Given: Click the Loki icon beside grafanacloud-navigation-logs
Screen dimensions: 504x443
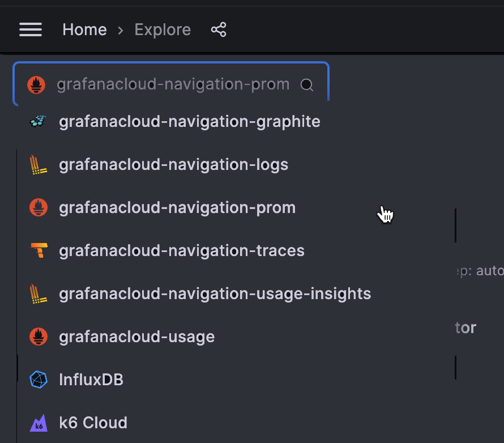Looking at the screenshot, I should point(39,165).
